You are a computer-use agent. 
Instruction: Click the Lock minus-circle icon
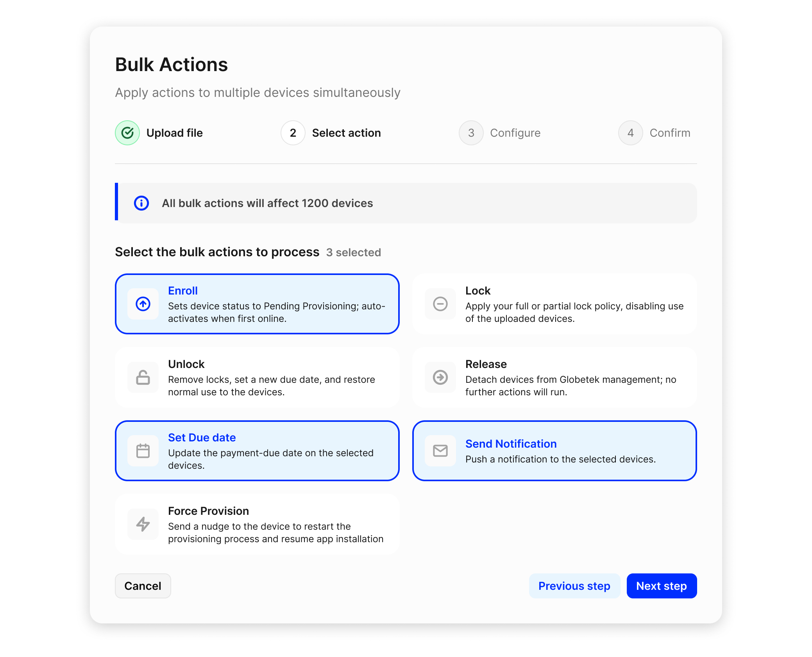tap(440, 304)
